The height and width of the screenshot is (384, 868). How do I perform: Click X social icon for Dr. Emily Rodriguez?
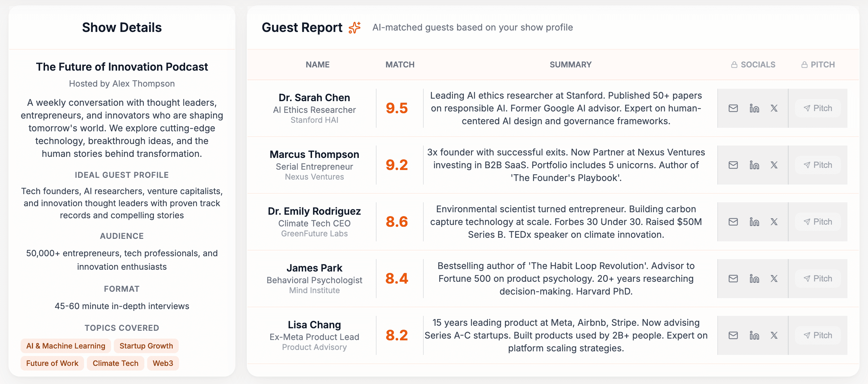click(x=774, y=222)
